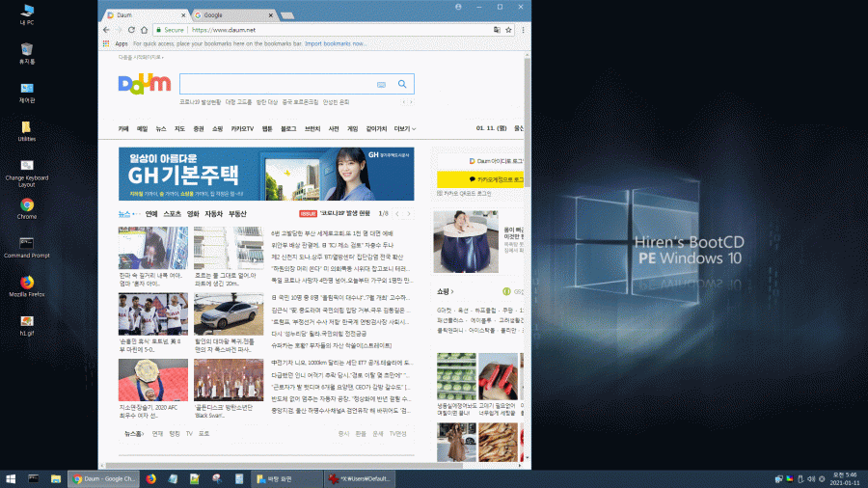
Task: Open the white car news thumbnail
Action: tap(229, 313)
